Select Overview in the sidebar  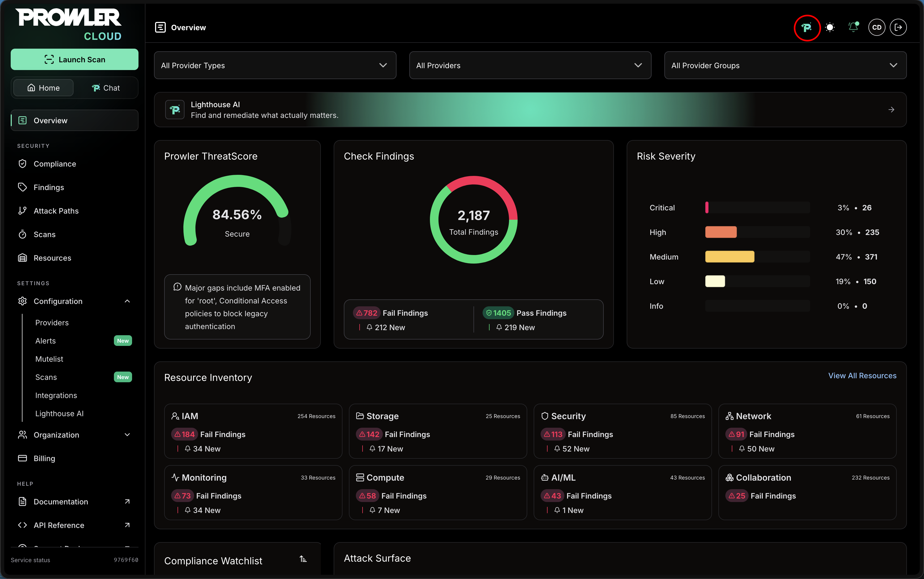click(x=75, y=120)
